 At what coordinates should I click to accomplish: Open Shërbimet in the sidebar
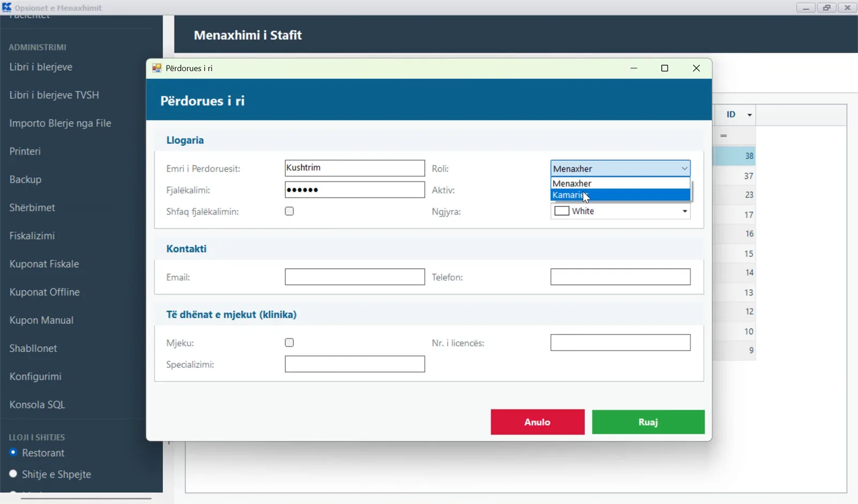point(32,207)
